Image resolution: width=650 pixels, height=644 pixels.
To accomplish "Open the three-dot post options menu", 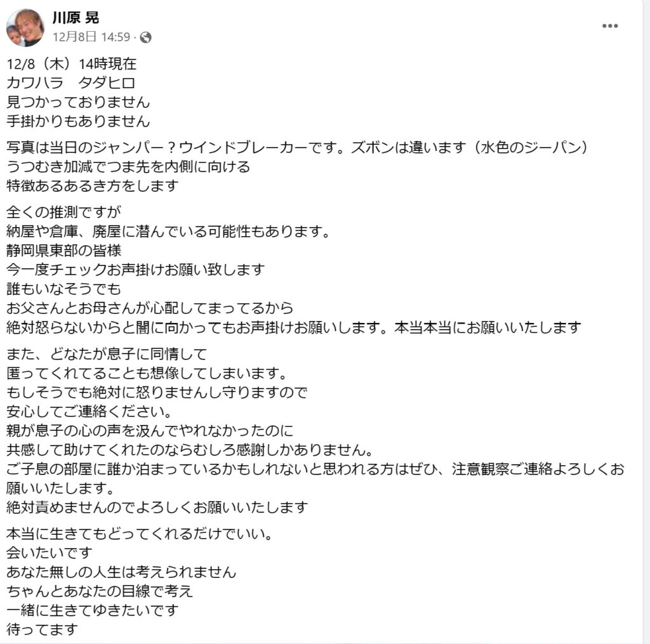I will (x=609, y=26).
